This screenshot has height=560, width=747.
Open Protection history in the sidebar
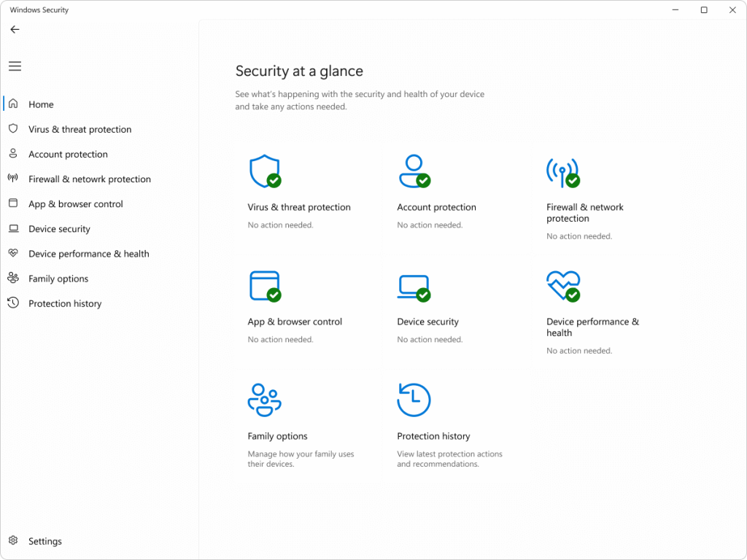pos(65,303)
